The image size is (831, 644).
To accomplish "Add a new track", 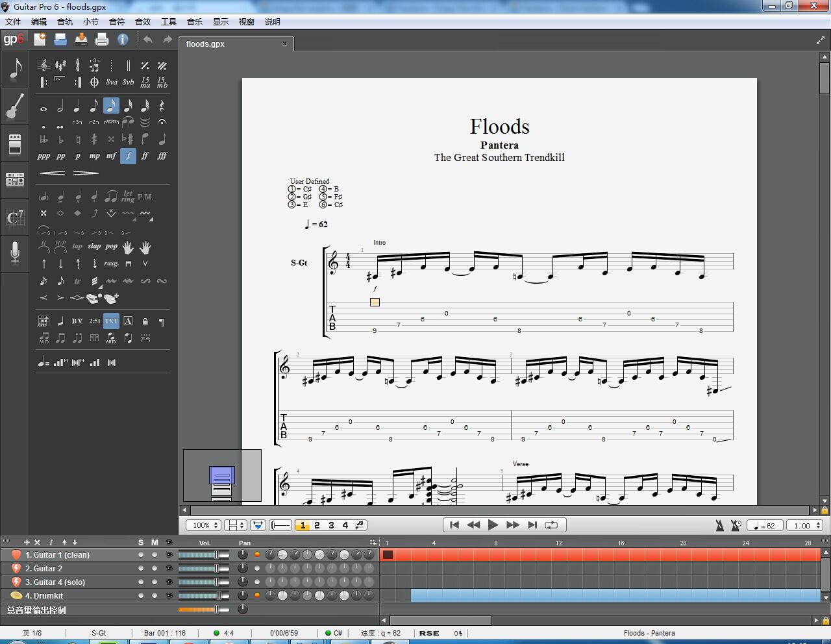I will [27, 542].
